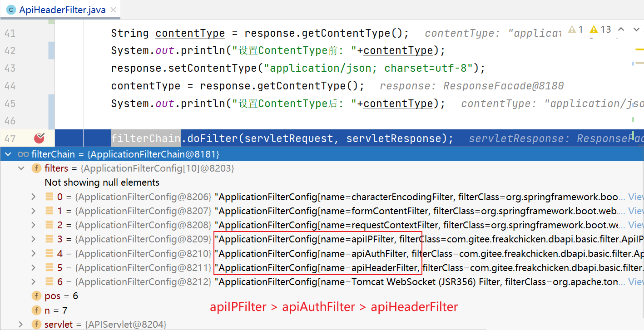Click the Java class icon in the tab
The width and height of the screenshot is (644, 330).
click(10, 10)
